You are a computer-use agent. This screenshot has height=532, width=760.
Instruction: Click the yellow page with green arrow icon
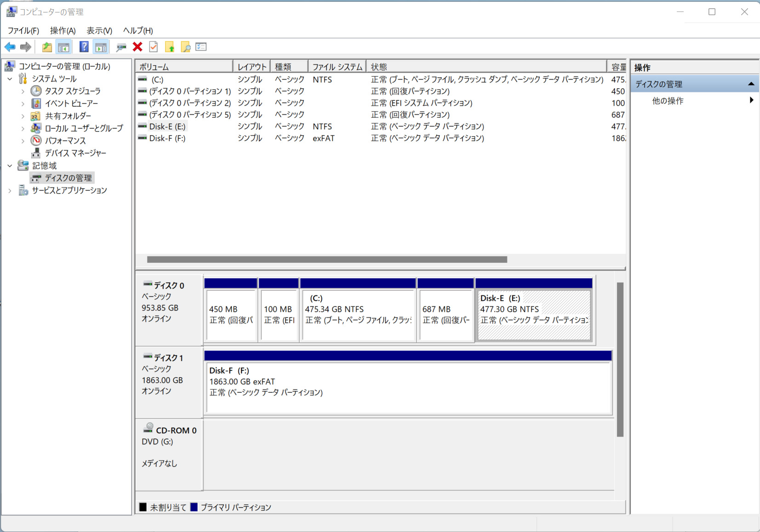(170, 47)
